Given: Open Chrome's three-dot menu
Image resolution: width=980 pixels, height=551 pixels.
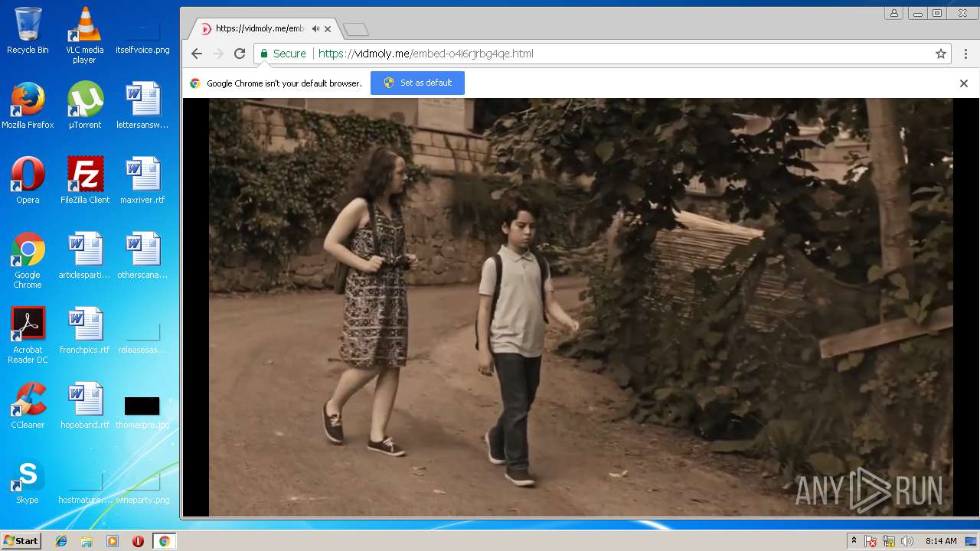Looking at the screenshot, I should click(x=965, y=54).
